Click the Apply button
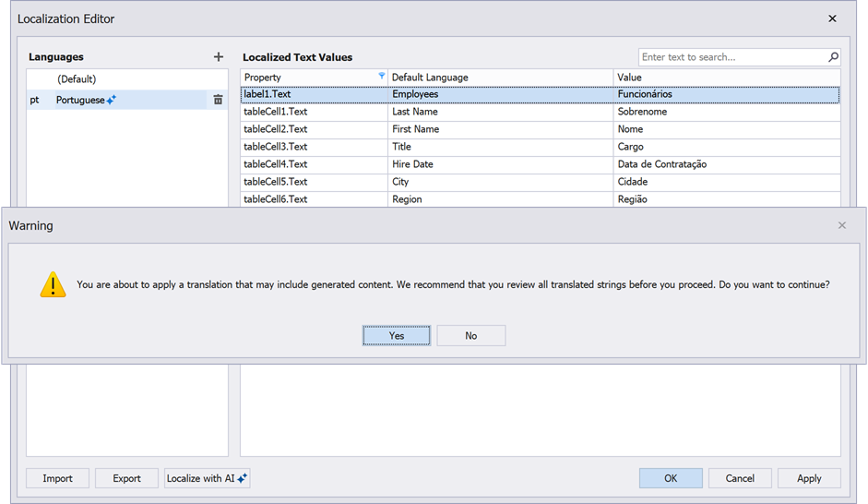 tap(809, 478)
